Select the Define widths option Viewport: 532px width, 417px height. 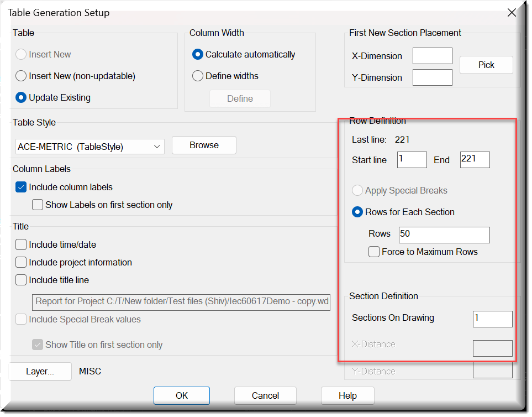point(198,76)
